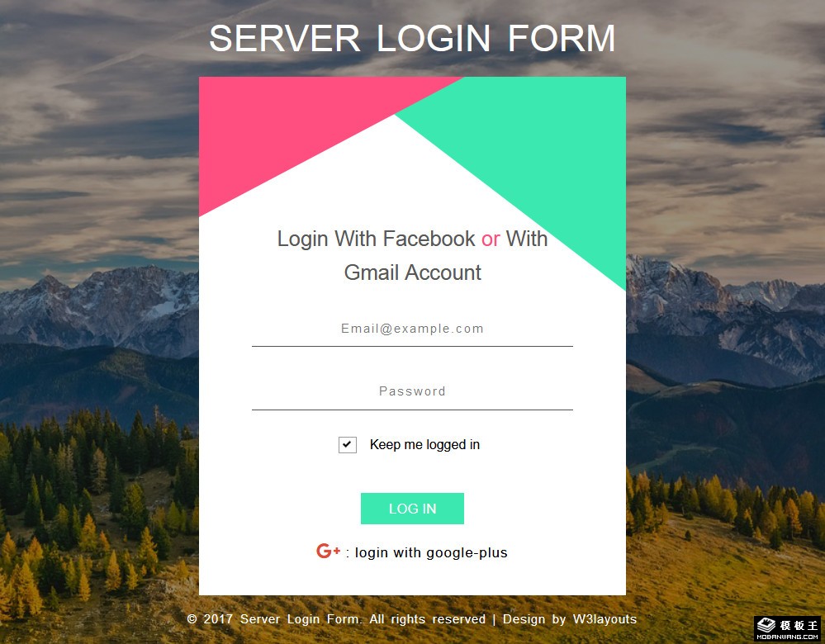
Task: Uncheck the Keep me logged in checkbox
Action: 347,444
